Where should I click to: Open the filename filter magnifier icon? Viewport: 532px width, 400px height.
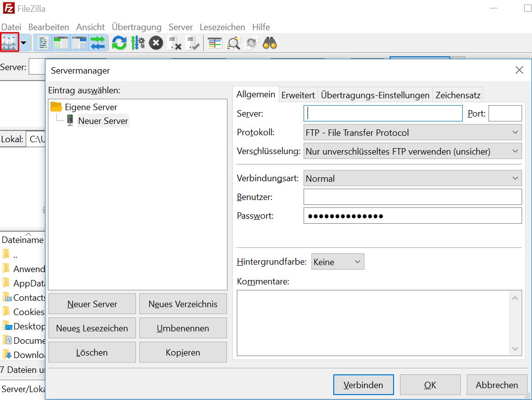point(233,43)
